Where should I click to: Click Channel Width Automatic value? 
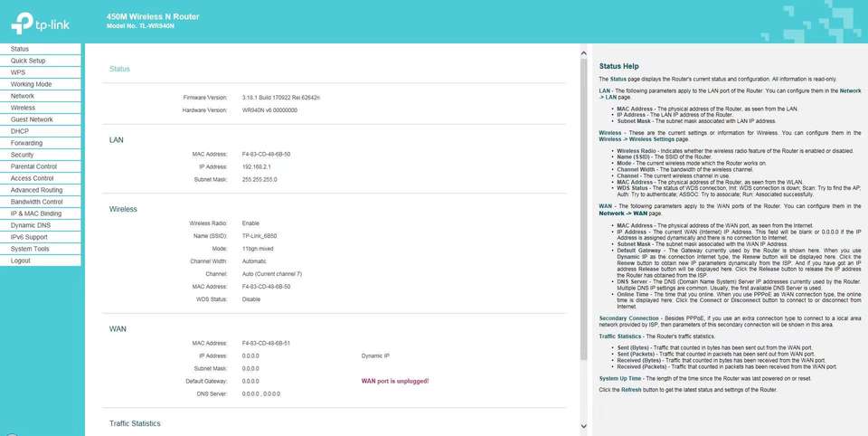254,261
